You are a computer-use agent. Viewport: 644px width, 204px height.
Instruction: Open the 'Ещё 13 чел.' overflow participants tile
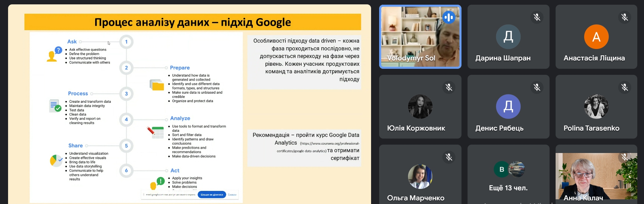[x=508, y=174]
